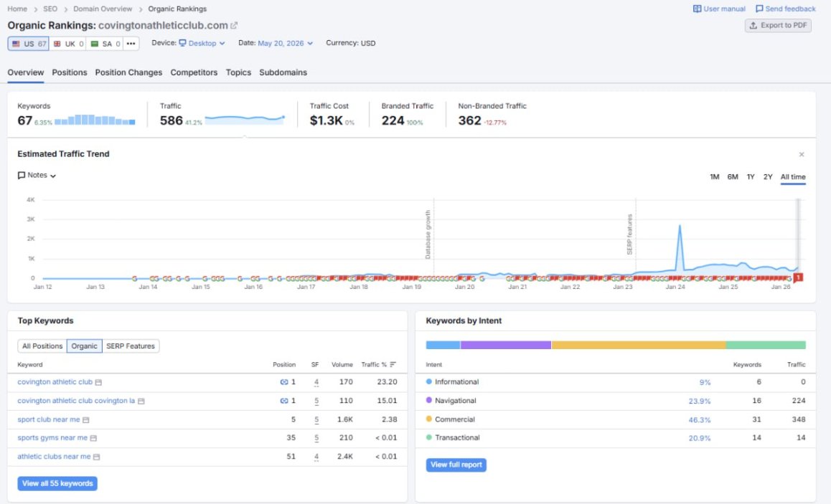831x504 pixels.
Task: Go to Domain Overview breadcrumb
Action: coord(103,9)
